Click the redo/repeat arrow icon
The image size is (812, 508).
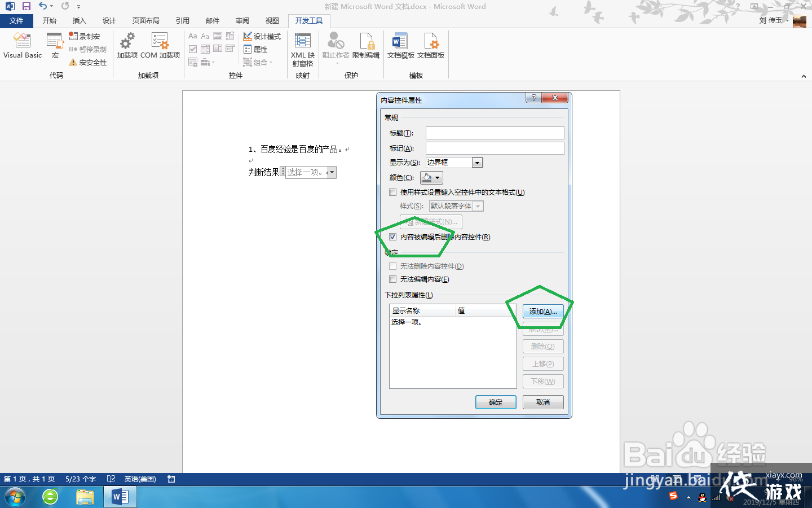65,6
